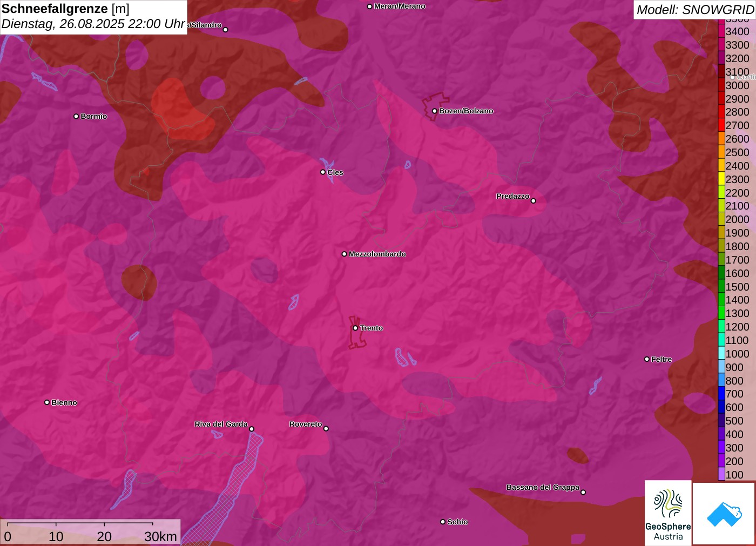This screenshot has width=756, height=546.
Task: Click the date Dienstag, 26.08.2025 22:00 Uhr
Action: click(93, 24)
